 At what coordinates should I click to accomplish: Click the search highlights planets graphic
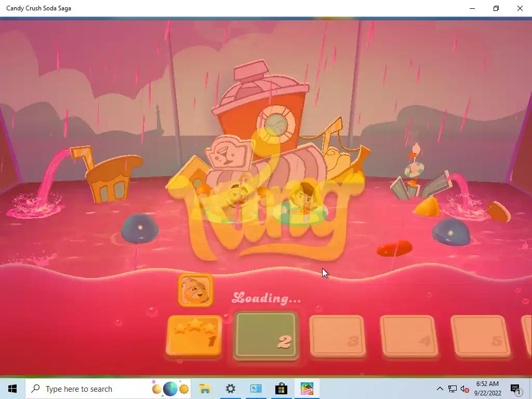[x=170, y=389]
